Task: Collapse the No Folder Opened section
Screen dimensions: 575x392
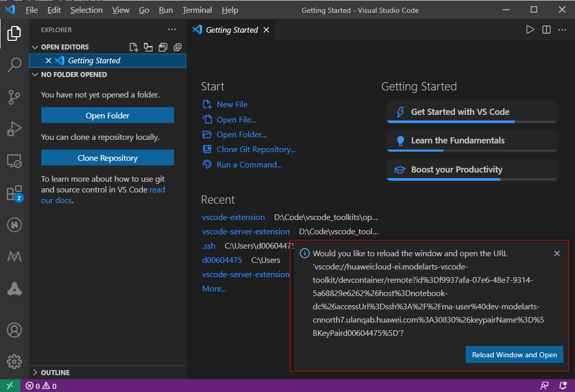Action: 35,75
